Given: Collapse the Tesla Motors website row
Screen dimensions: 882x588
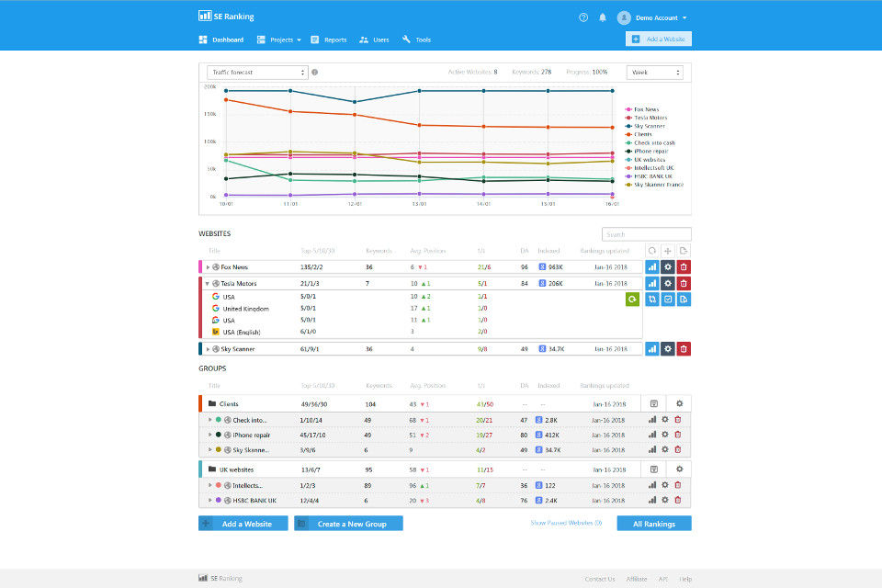Looking at the screenshot, I should (x=208, y=284).
